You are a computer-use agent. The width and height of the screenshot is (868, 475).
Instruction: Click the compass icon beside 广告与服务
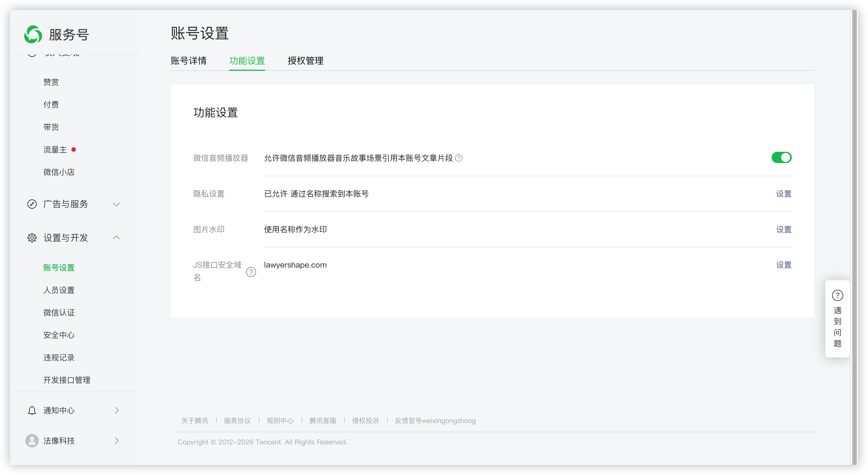[x=32, y=204]
